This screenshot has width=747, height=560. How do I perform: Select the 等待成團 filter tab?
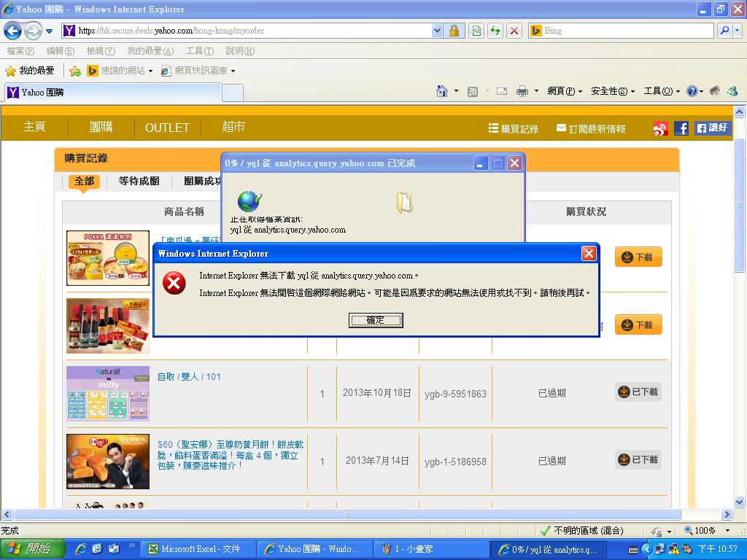click(139, 182)
